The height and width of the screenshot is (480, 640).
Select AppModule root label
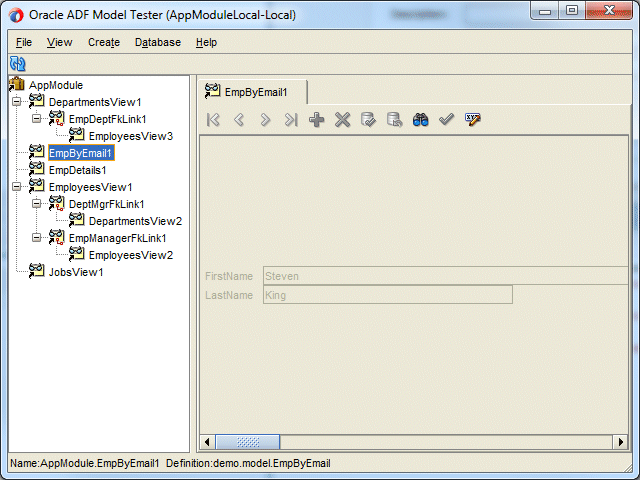pyautogui.click(x=56, y=85)
